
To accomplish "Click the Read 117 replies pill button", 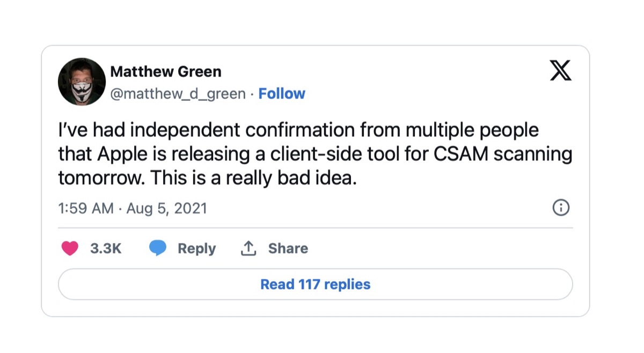I will tap(316, 284).
